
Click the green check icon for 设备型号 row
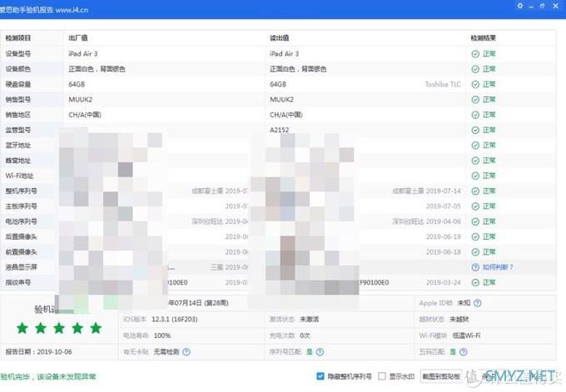point(475,54)
